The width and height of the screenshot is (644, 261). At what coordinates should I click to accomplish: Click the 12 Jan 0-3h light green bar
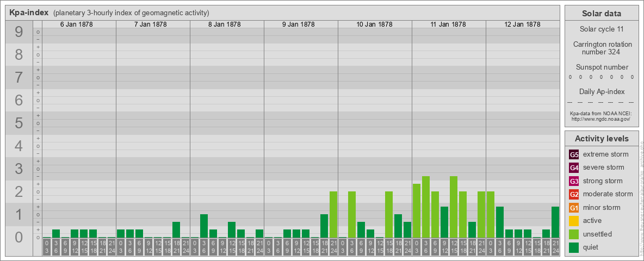491,215
